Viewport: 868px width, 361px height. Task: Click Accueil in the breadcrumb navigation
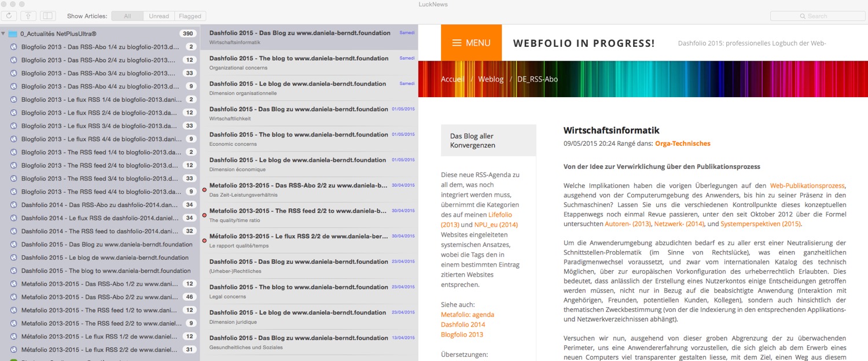tap(453, 79)
